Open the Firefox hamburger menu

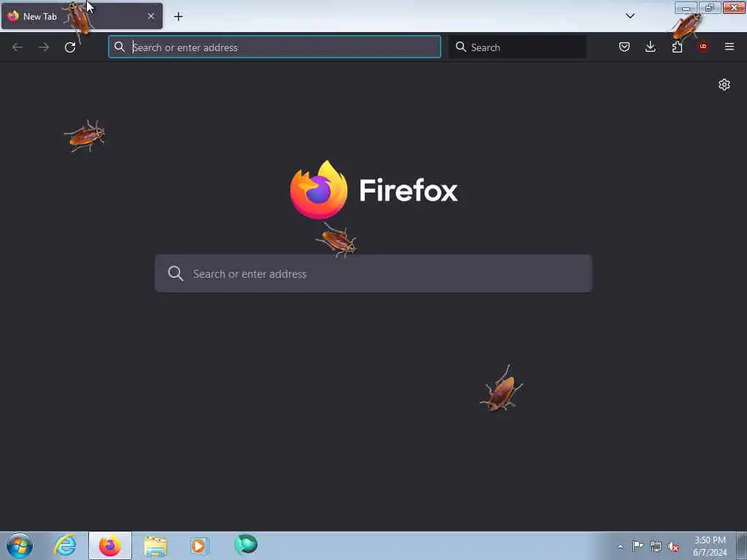point(729,47)
